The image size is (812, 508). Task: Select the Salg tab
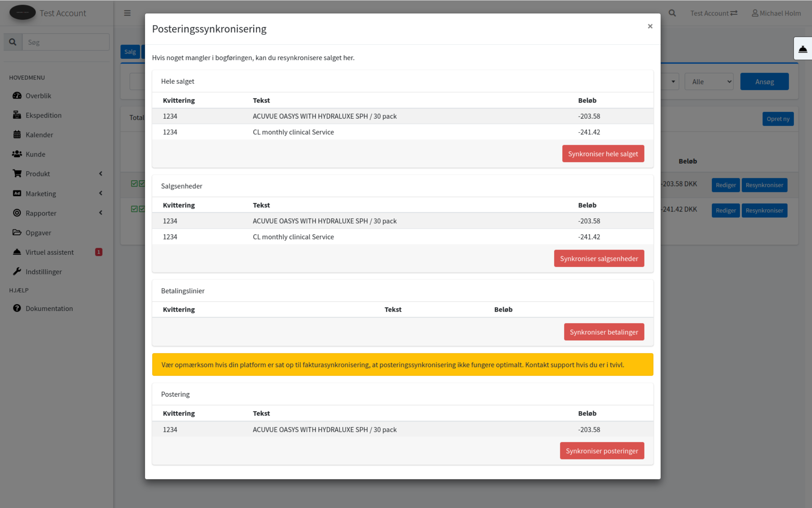[x=130, y=52]
